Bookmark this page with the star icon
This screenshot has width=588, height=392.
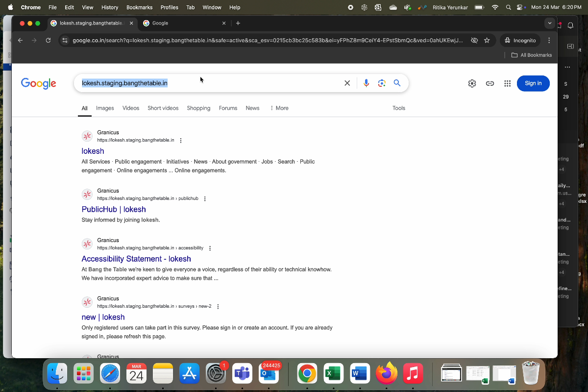[487, 40]
